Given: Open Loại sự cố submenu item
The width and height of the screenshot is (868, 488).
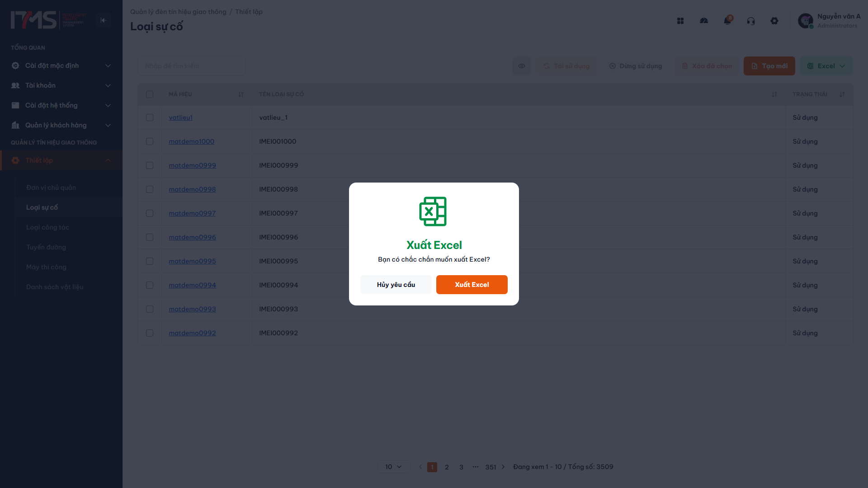Looking at the screenshot, I should (x=42, y=207).
